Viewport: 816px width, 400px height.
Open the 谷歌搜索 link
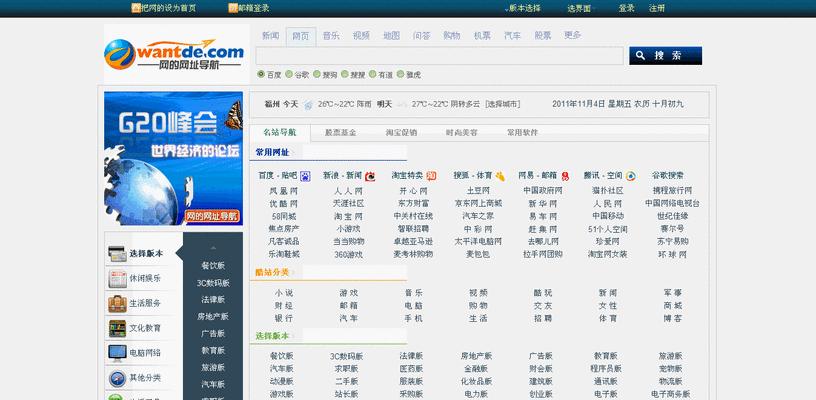pyautogui.click(x=668, y=176)
